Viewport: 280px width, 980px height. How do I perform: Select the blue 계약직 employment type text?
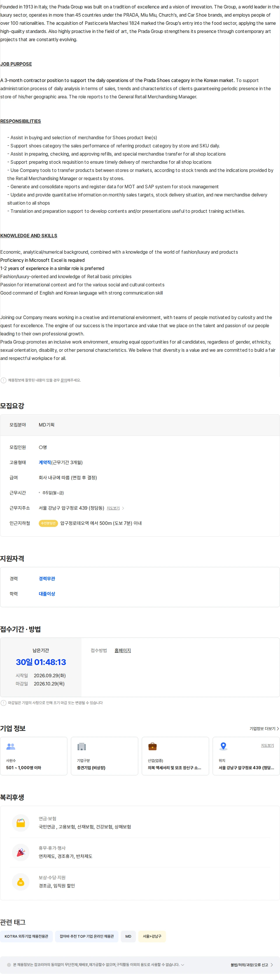coord(45,462)
